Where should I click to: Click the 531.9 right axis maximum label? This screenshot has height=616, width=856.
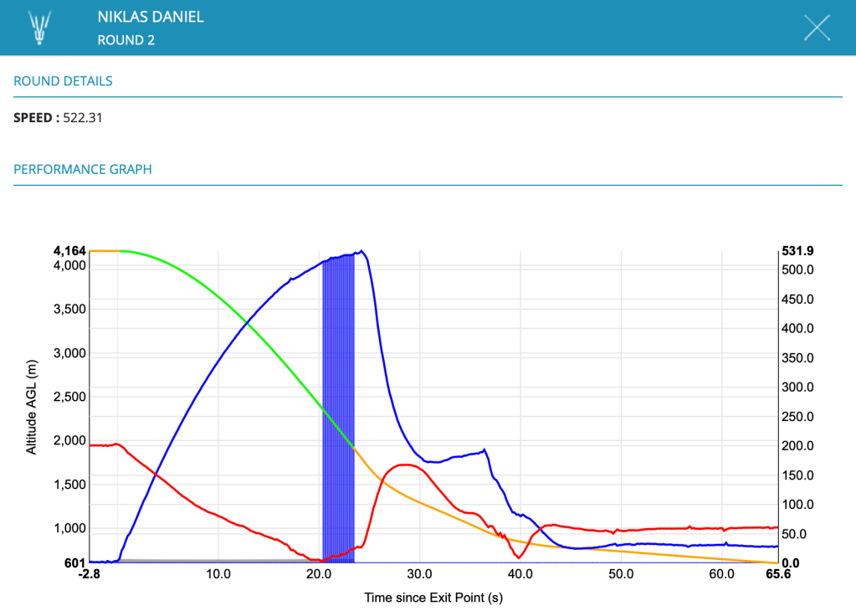click(x=797, y=250)
